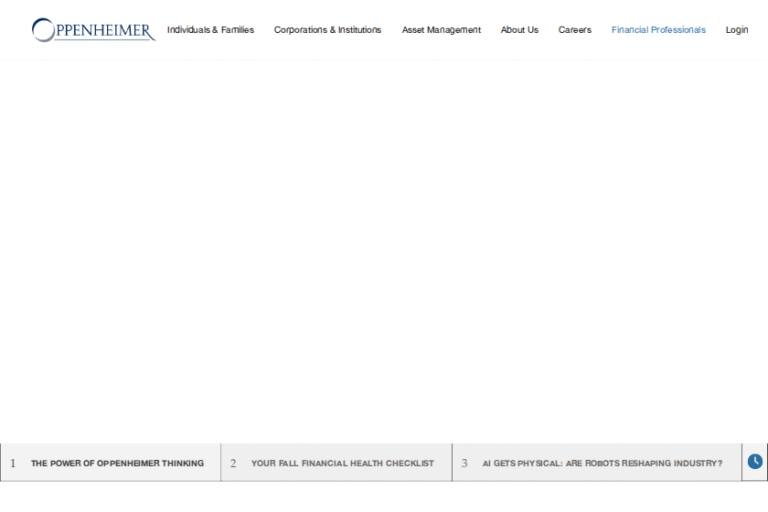Click the number 1 slide indicator
The image size is (768, 512).
tap(13, 464)
